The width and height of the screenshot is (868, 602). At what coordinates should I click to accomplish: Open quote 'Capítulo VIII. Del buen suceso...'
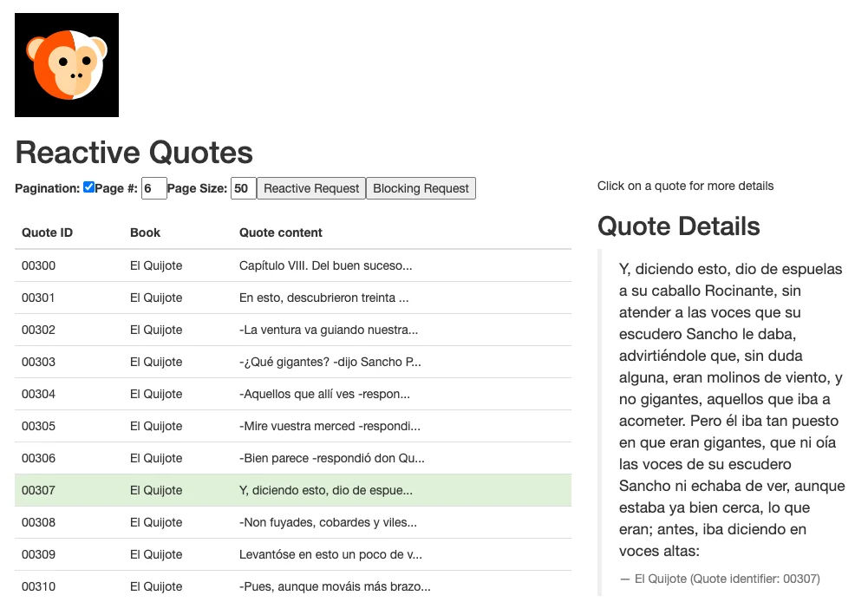click(325, 265)
